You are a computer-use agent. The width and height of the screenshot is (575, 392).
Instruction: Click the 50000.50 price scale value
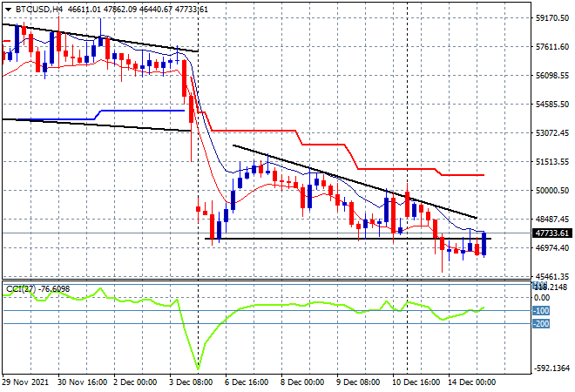point(552,190)
